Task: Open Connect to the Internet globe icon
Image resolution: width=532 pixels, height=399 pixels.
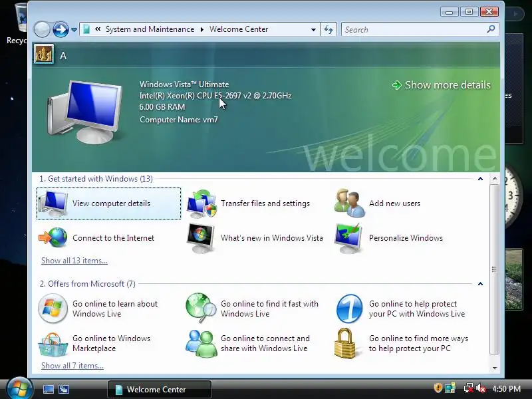Action: pyautogui.click(x=53, y=237)
